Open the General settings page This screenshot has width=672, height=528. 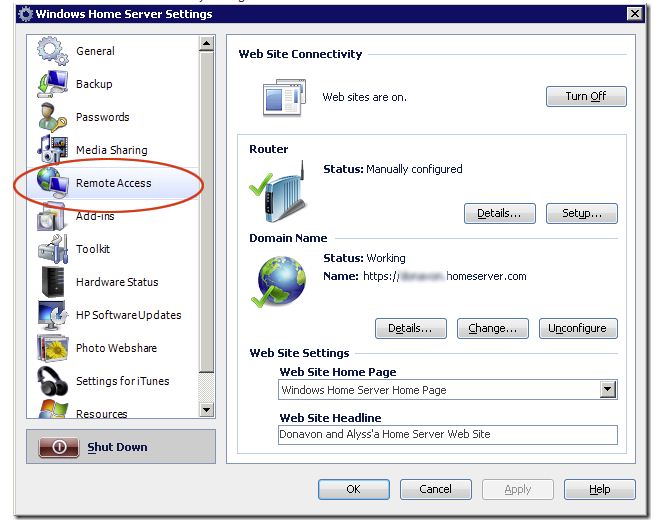[95, 51]
